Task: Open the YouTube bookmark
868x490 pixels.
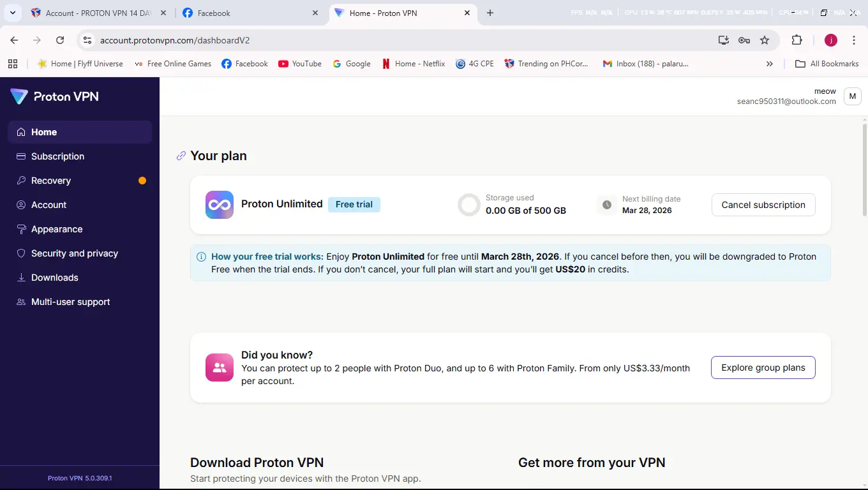Action: point(300,64)
